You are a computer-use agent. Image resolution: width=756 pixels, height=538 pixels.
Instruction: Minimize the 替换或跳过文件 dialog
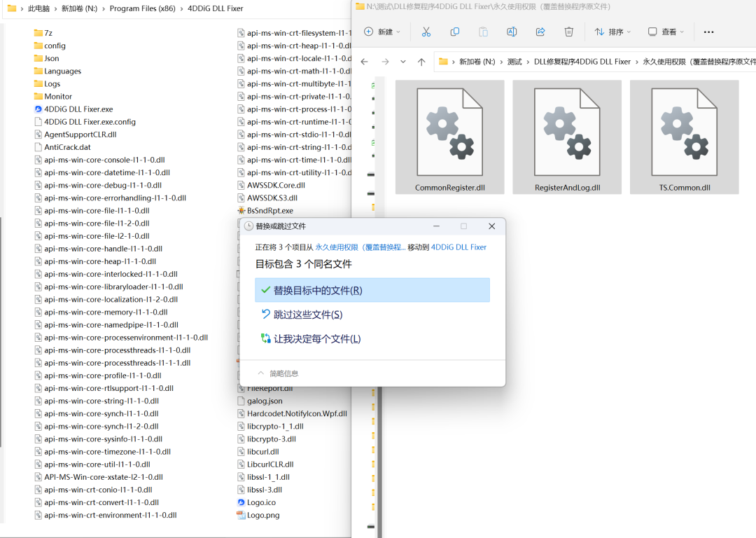coord(436,226)
